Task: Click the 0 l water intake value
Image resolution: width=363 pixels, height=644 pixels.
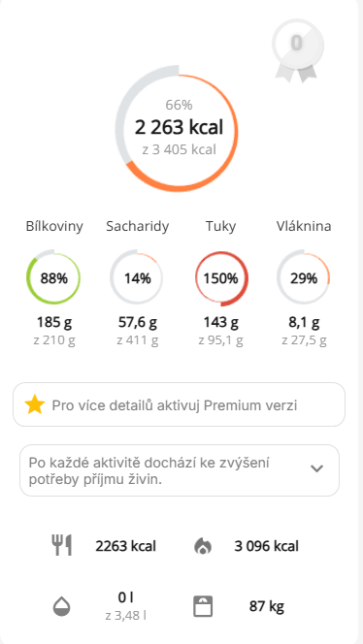Action: coord(126,598)
